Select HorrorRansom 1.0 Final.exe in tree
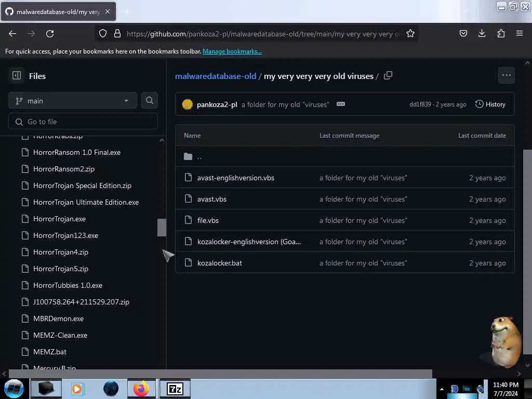Screen dimensions: 532x399 click(77, 152)
